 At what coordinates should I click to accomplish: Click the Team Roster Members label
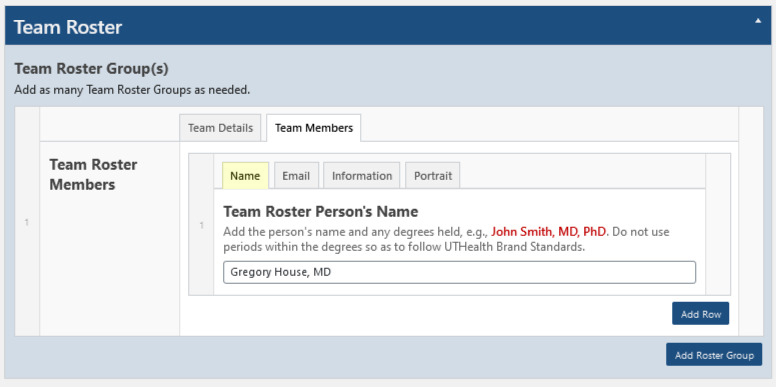[x=93, y=174]
